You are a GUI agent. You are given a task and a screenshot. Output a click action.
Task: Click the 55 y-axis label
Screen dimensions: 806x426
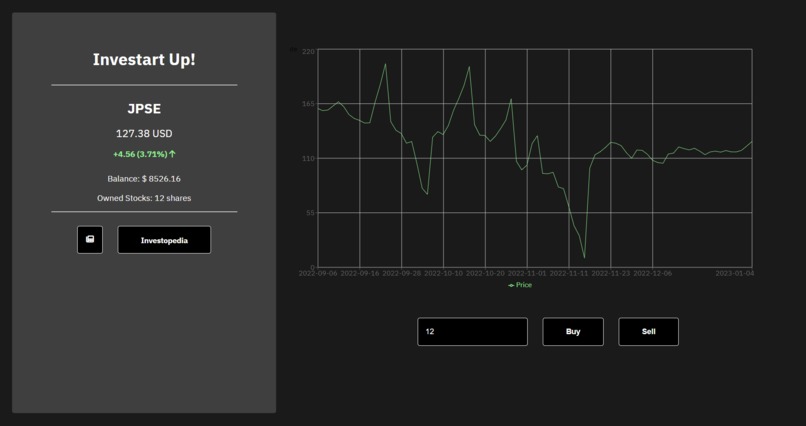pos(310,213)
